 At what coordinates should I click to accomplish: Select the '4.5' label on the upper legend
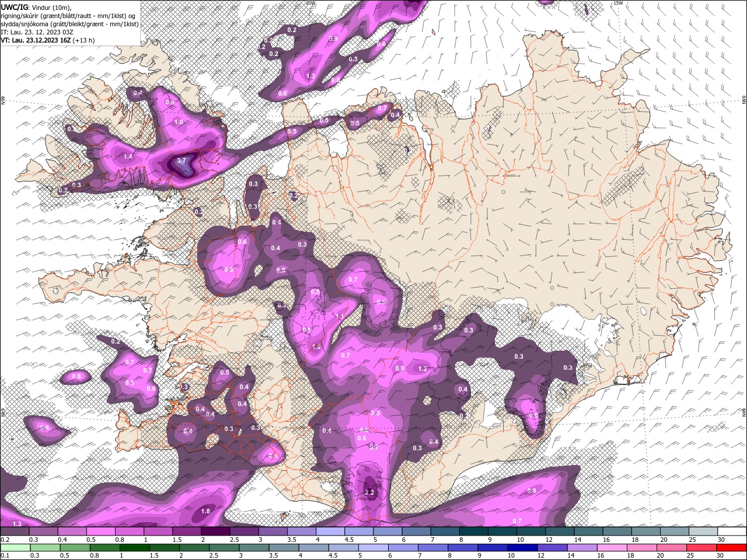[x=349, y=539]
